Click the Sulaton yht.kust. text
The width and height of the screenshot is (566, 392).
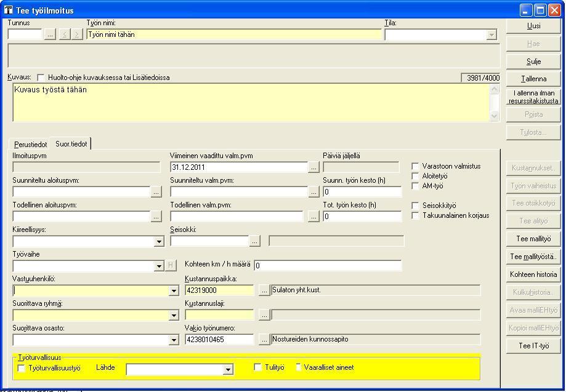pyautogui.click(x=296, y=290)
